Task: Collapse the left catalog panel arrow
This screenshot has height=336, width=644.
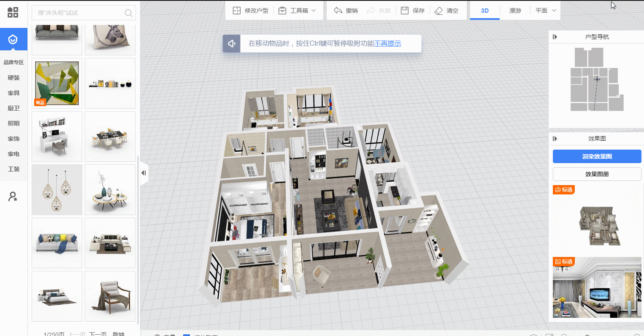Action: (x=144, y=173)
